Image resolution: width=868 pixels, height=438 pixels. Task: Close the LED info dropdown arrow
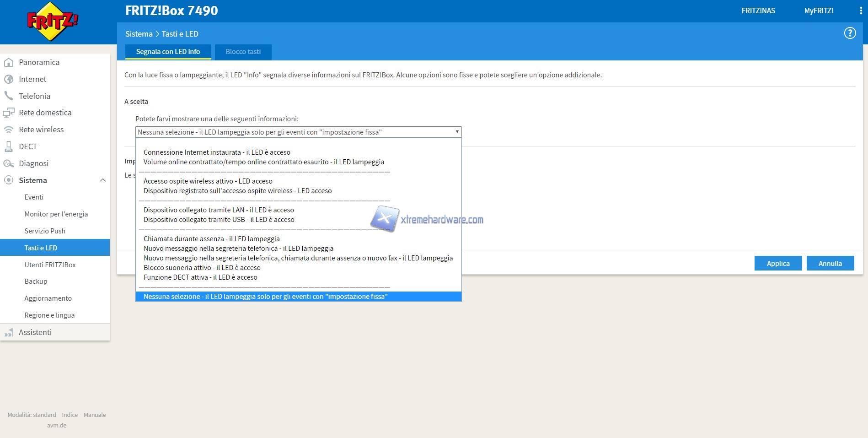coord(457,132)
